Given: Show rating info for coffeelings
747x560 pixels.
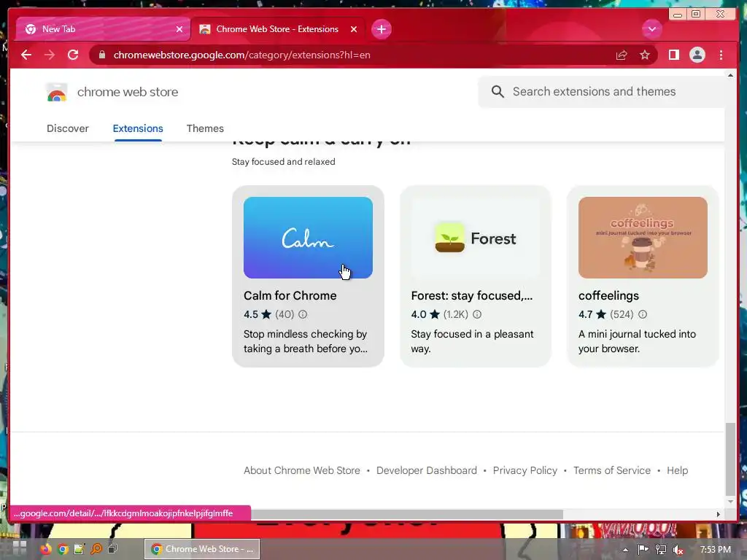Looking at the screenshot, I should click(x=642, y=314).
